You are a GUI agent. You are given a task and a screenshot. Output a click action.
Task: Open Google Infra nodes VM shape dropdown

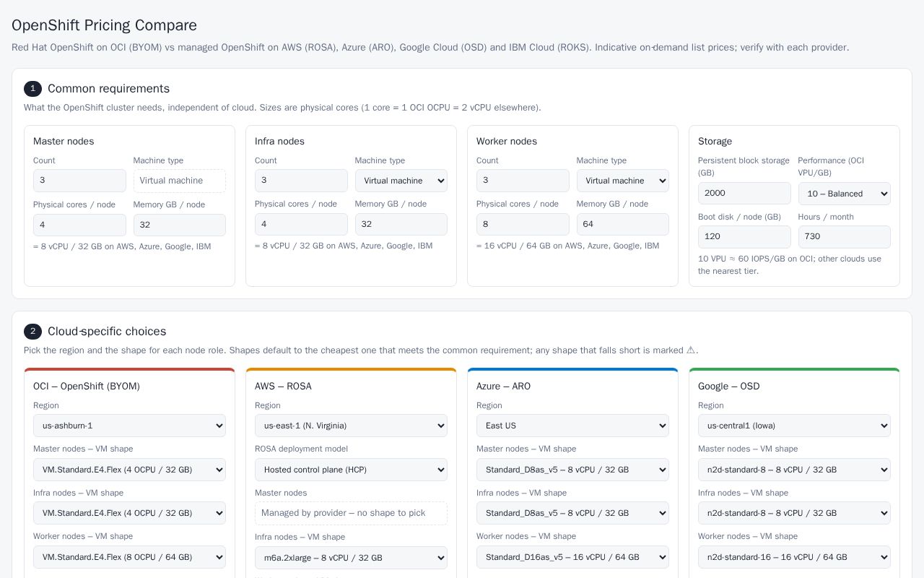795,513
